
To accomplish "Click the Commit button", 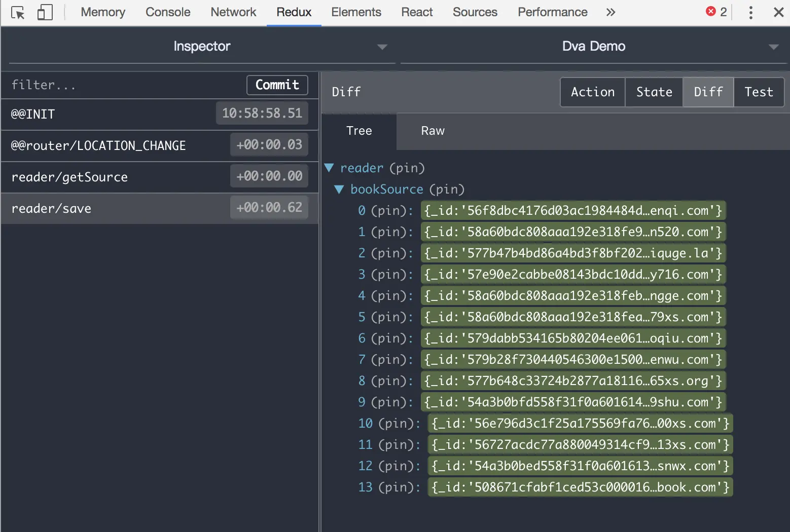I will pos(277,85).
